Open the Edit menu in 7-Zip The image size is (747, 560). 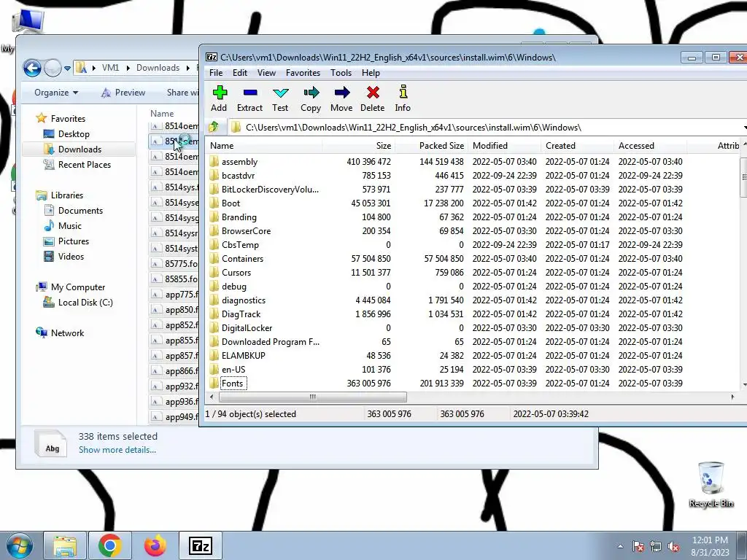[239, 73]
